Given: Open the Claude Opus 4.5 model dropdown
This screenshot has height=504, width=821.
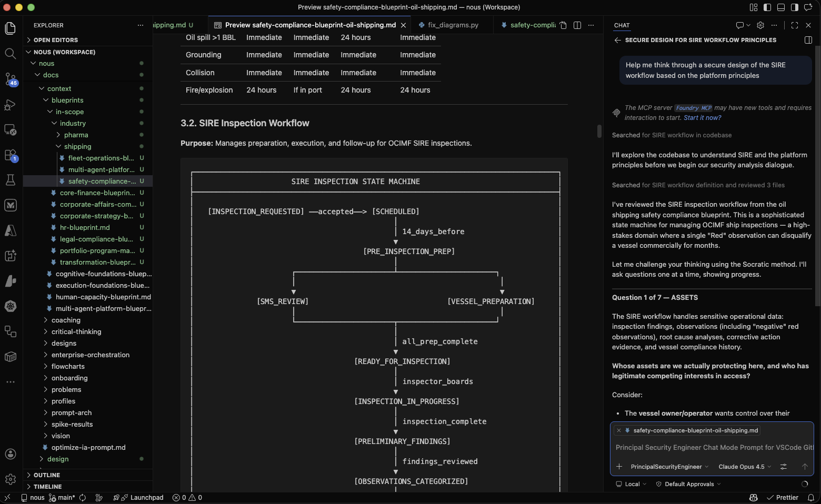Looking at the screenshot, I should point(744,467).
